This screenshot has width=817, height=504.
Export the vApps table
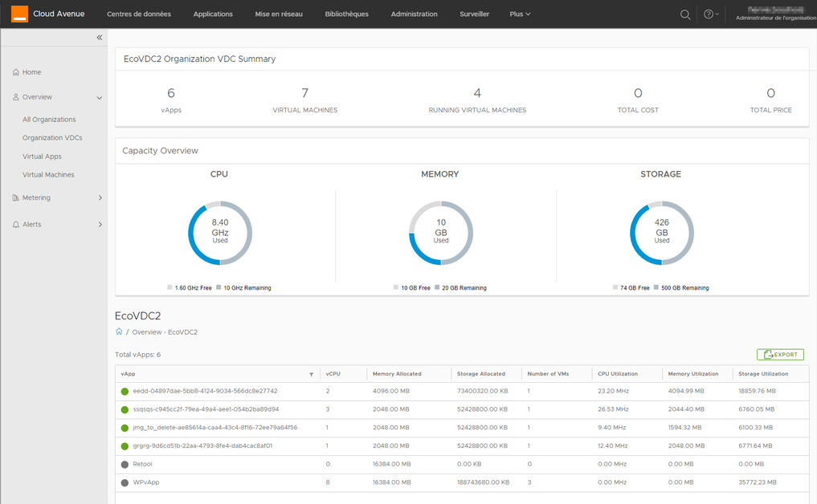point(780,355)
